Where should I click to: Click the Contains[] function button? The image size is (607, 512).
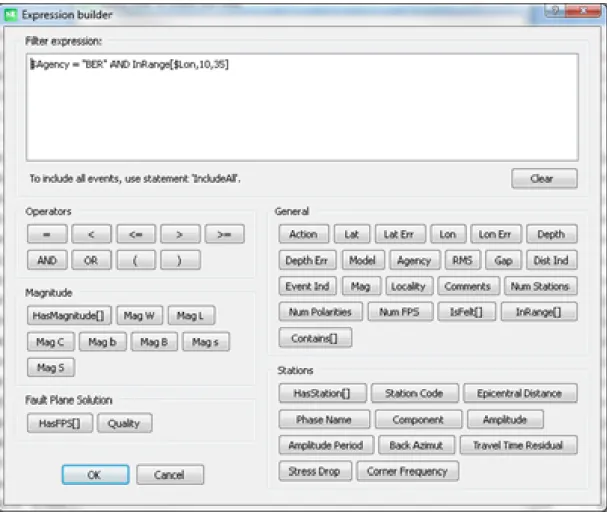click(315, 338)
